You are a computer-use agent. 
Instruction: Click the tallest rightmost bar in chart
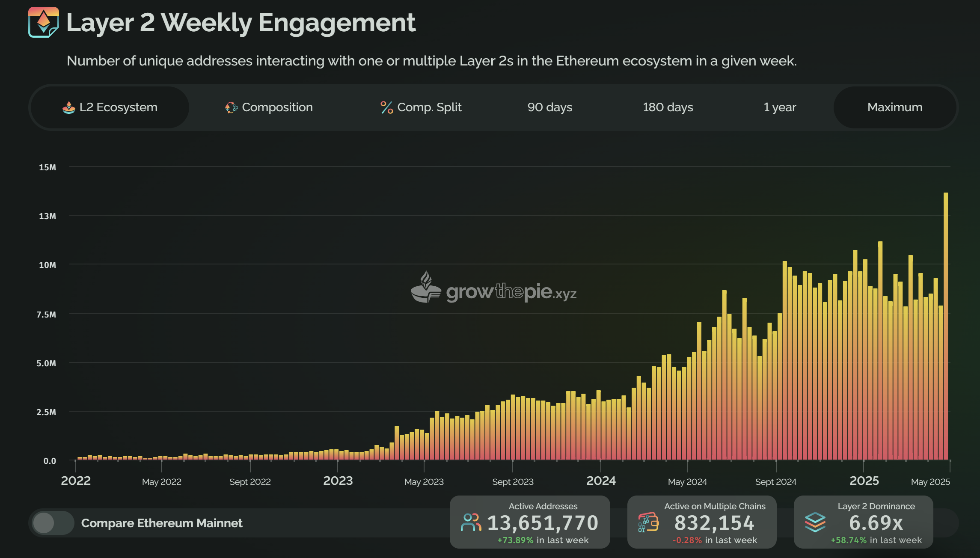[x=945, y=325]
